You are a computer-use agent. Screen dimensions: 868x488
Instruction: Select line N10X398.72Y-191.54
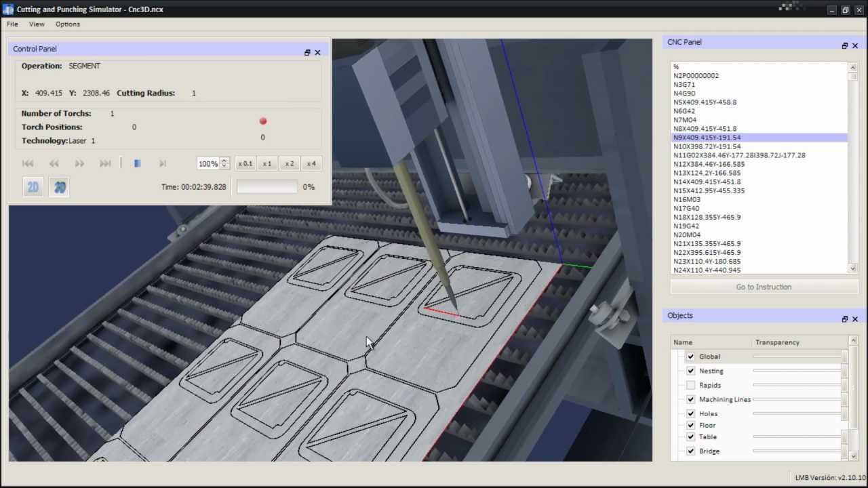click(x=759, y=146)
